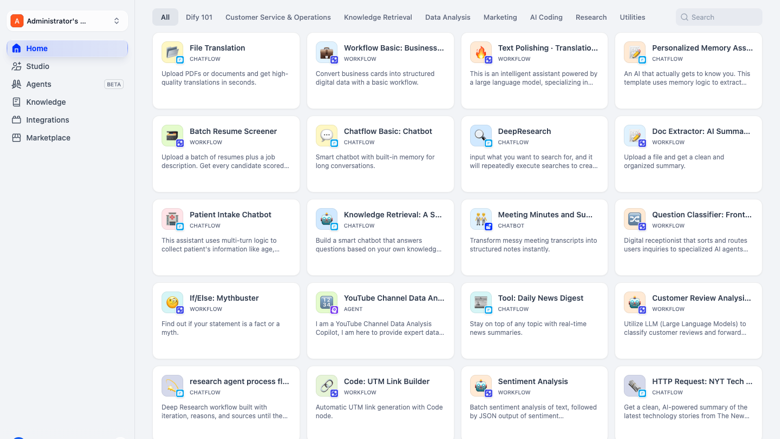The width and height of the screenshot is (780, 439).
Task: Open Marketplace from the sidebar
Action: coord(67,138)
